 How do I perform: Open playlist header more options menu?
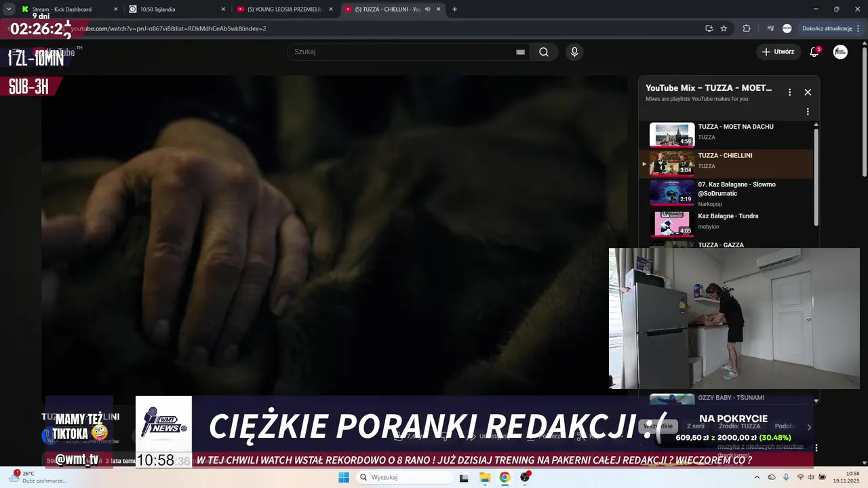(x=789, y=92)
